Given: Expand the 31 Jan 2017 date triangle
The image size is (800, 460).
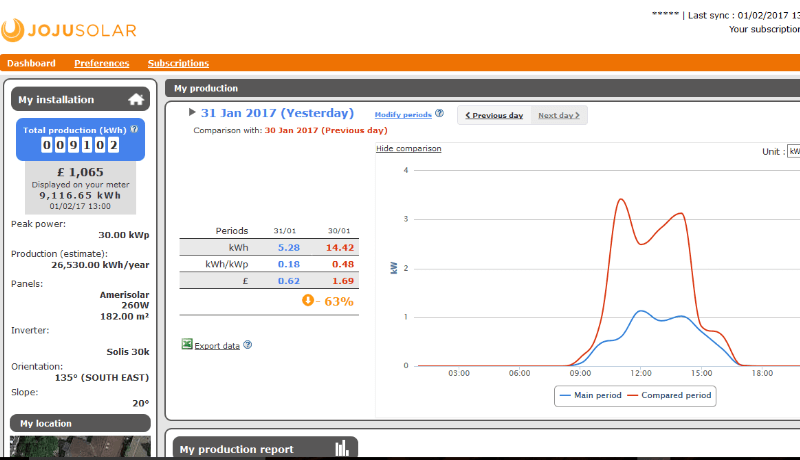Looking at the screenshot, I should tap(192, 113).
